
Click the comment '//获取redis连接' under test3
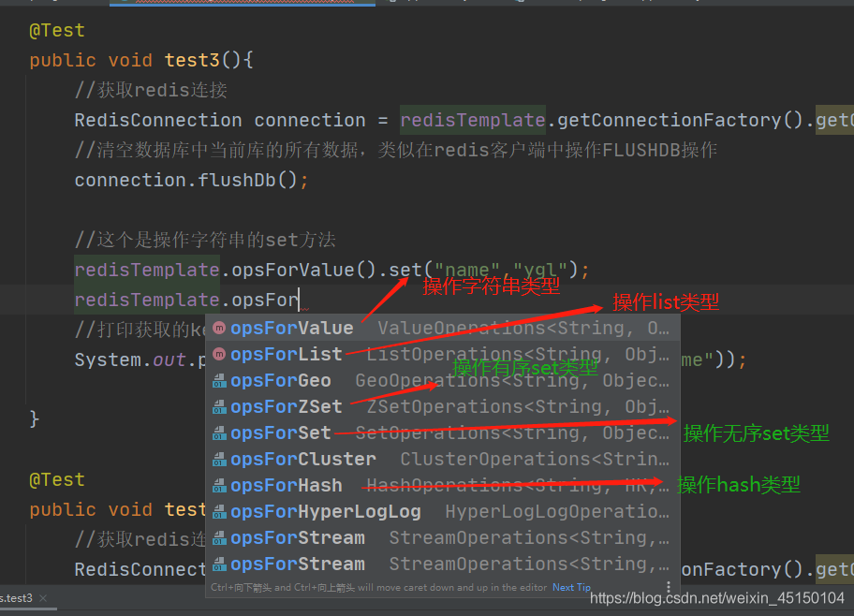click(151, 90)
